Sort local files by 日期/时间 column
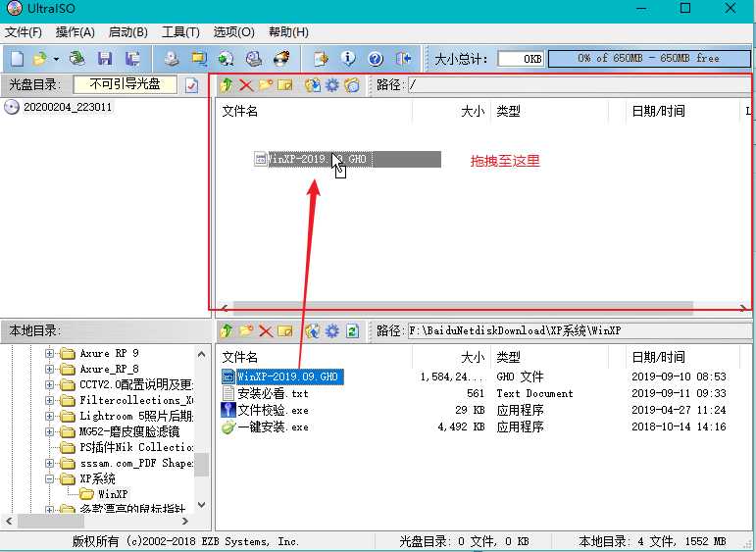Image resolution: width=756 pixels, height=552 pixels. [x=682, y=357]
